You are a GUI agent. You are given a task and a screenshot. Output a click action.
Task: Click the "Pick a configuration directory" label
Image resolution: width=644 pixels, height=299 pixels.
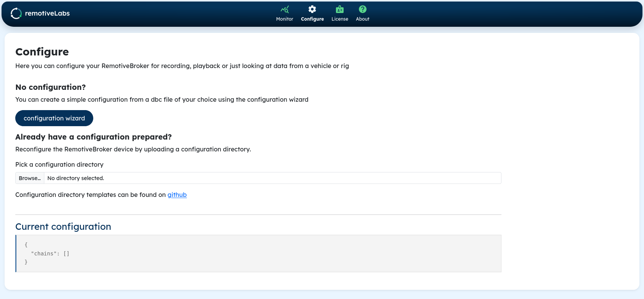59,164
